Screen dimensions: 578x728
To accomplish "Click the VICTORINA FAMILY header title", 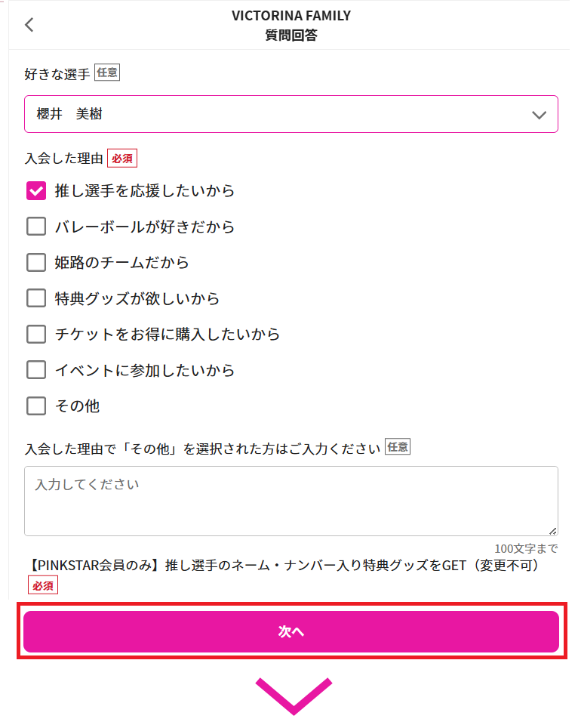I will click(291, 16).
